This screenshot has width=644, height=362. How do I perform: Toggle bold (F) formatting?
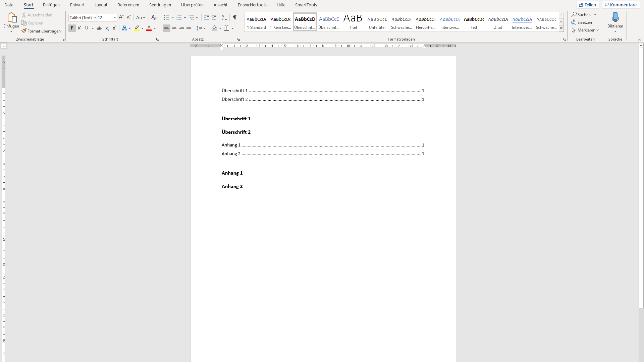[72, 28]
